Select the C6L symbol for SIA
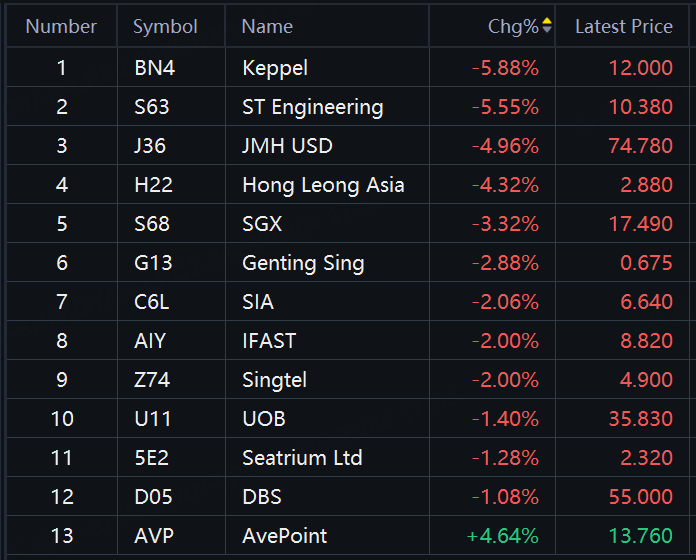This screenshot has width=696, height=560. click(x=150, y=302)
